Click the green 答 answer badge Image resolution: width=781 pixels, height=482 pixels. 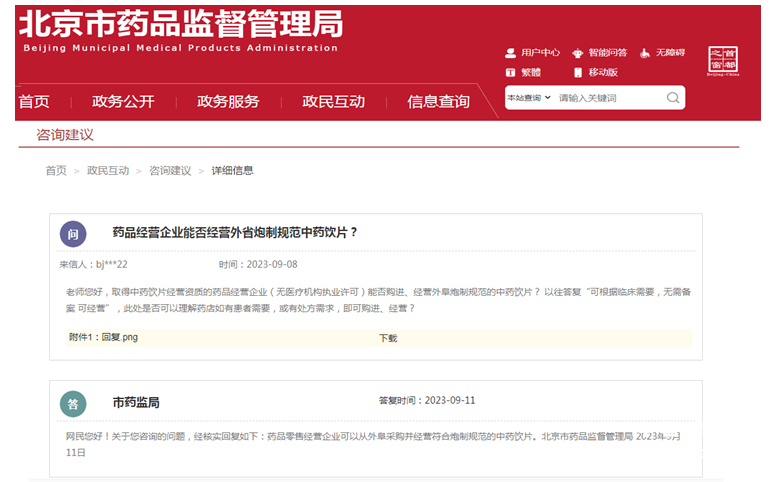pyautogui.click(x=73, y=404)
